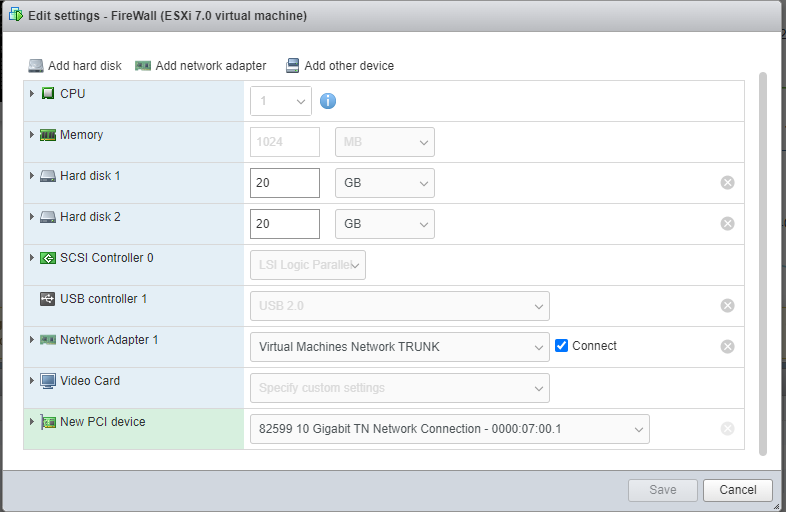The image size is (786, 512).
Task: Expand Hard disk 1 details
Action: pos(32,176)
